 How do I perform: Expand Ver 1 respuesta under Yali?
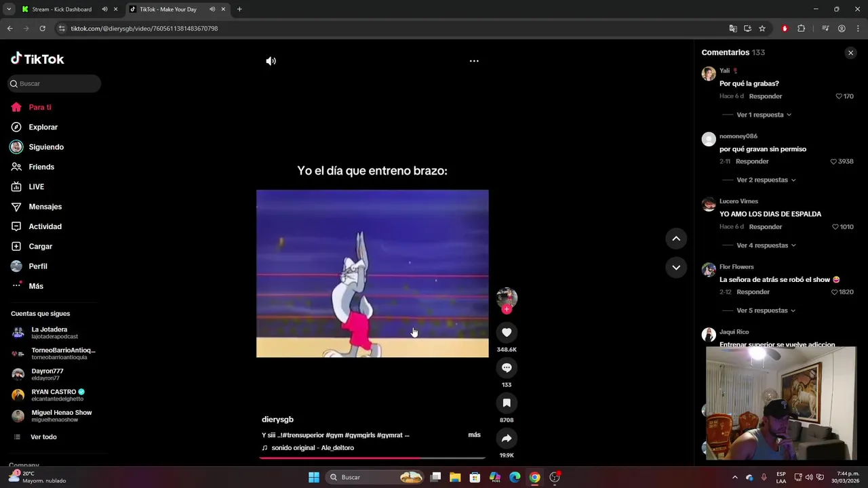(x=764, y=115)
